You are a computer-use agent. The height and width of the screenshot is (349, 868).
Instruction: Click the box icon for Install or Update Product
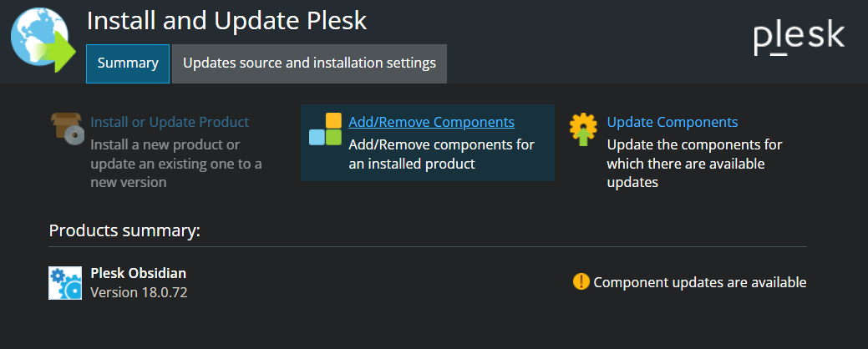click(x=67, y=129)
